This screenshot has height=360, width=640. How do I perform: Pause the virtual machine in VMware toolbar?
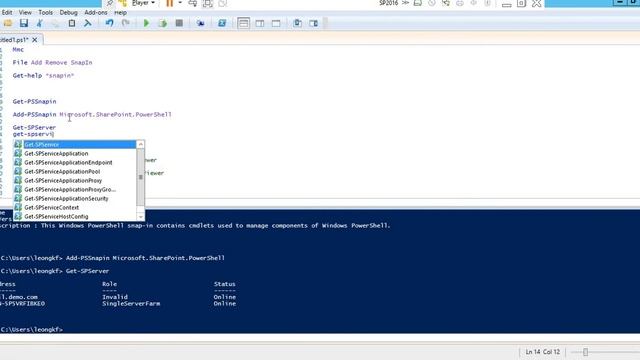coord(170,3)
